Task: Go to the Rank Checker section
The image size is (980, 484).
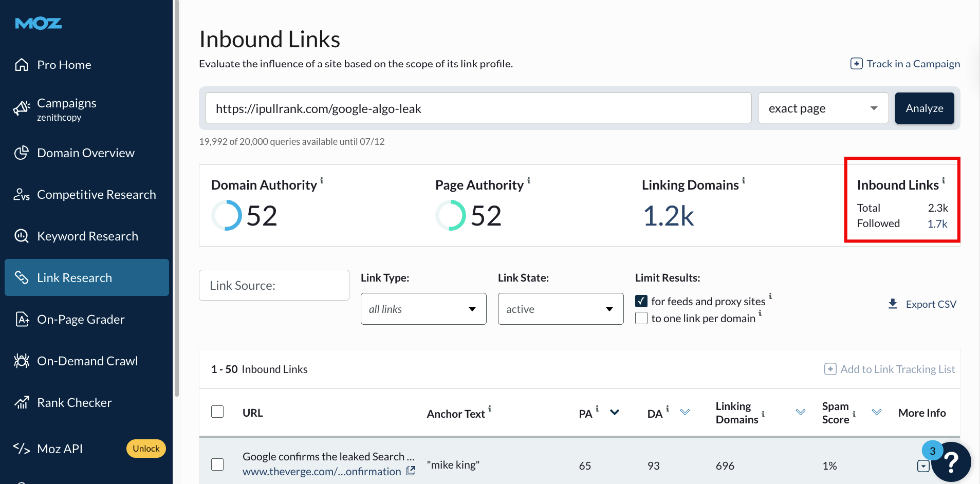Action: point(21,402)
